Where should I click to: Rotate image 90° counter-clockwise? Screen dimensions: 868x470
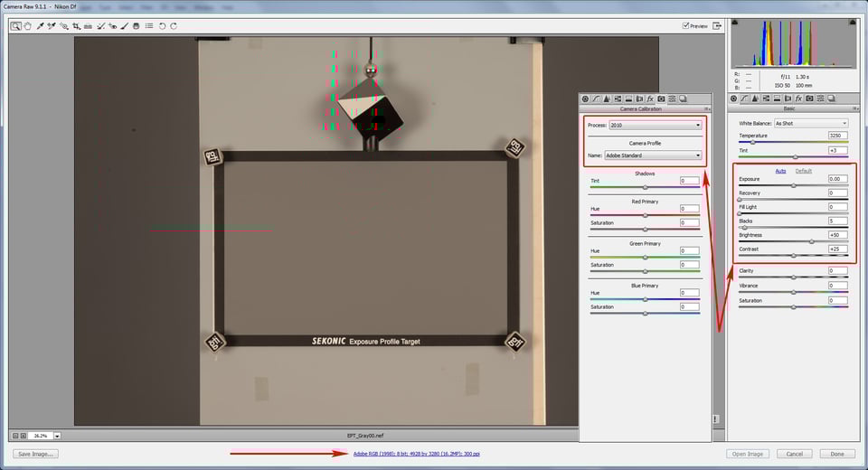coord(162,26)
